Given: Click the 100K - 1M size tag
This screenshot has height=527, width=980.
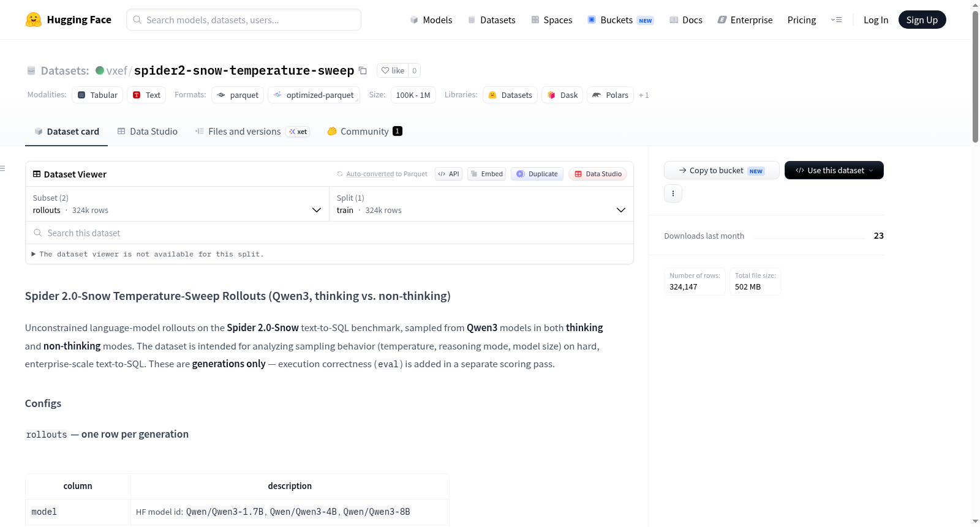Looking at the screenshot, I should pyautogui.click(x=413, y=95).
